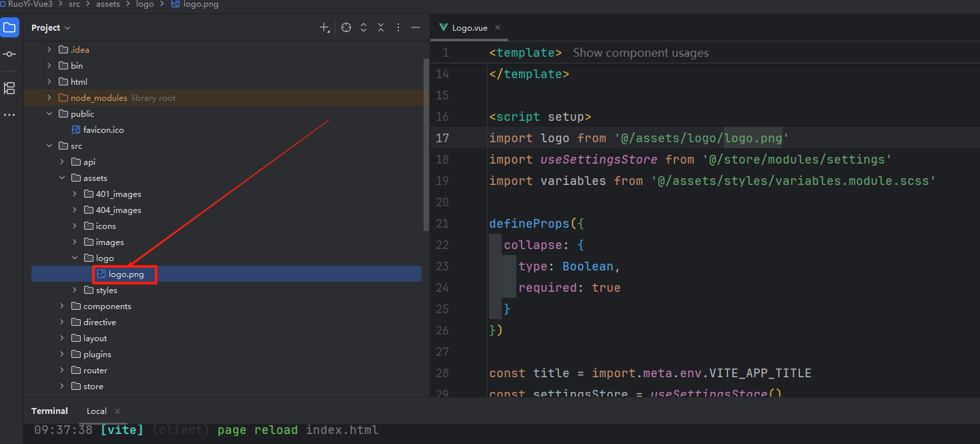
Task: Collapse all tree nodes icon
Action: pyautogui.click(x=381, y=27)
